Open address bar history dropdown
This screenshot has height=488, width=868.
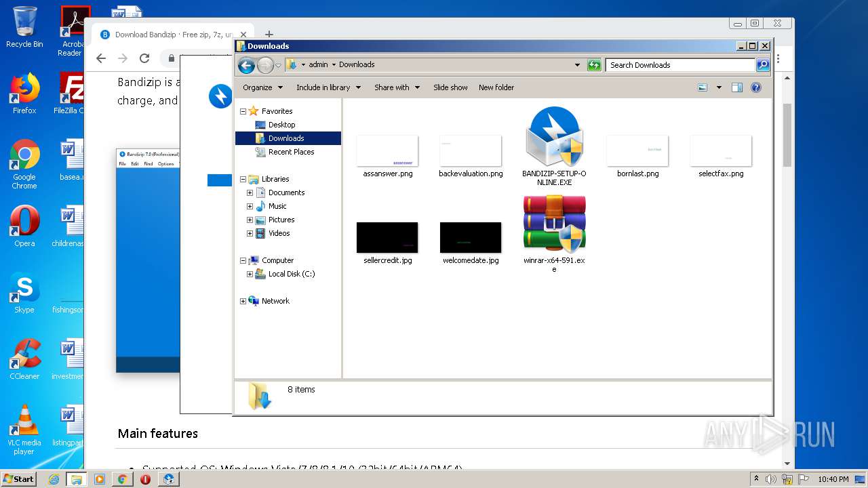(x=577, y=65)
